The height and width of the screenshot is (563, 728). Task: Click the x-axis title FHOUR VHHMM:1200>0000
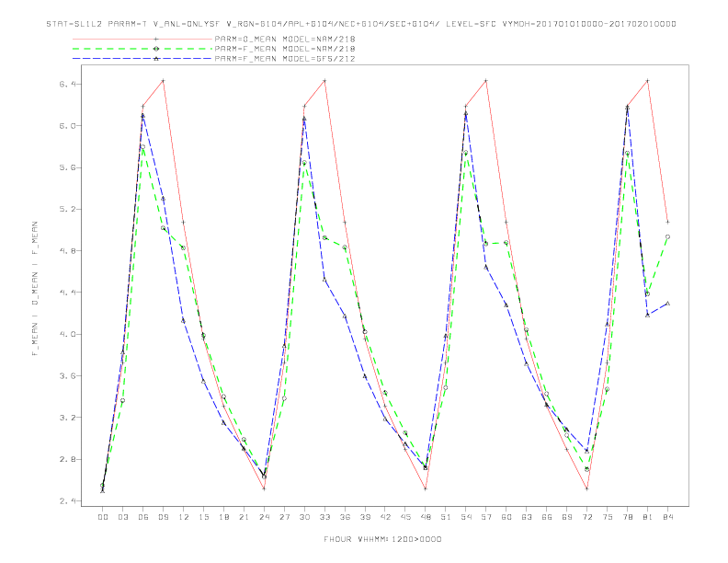[x=382, y=539]
